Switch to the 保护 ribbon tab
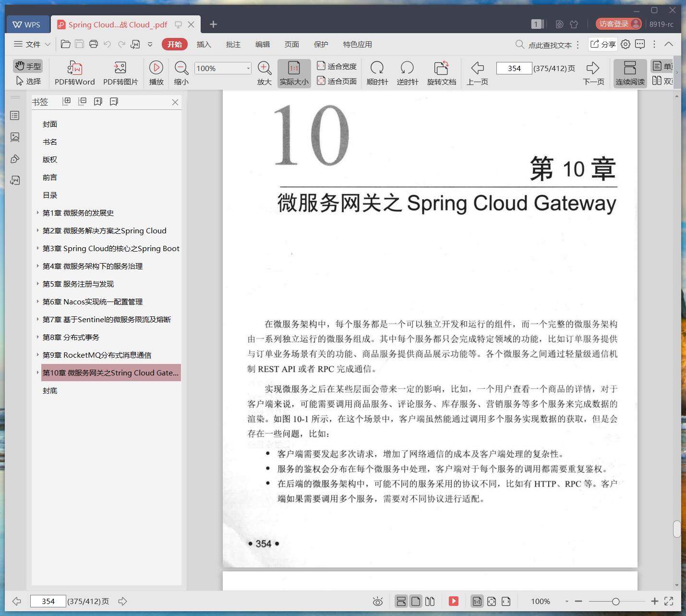 [x=321, y=44]
